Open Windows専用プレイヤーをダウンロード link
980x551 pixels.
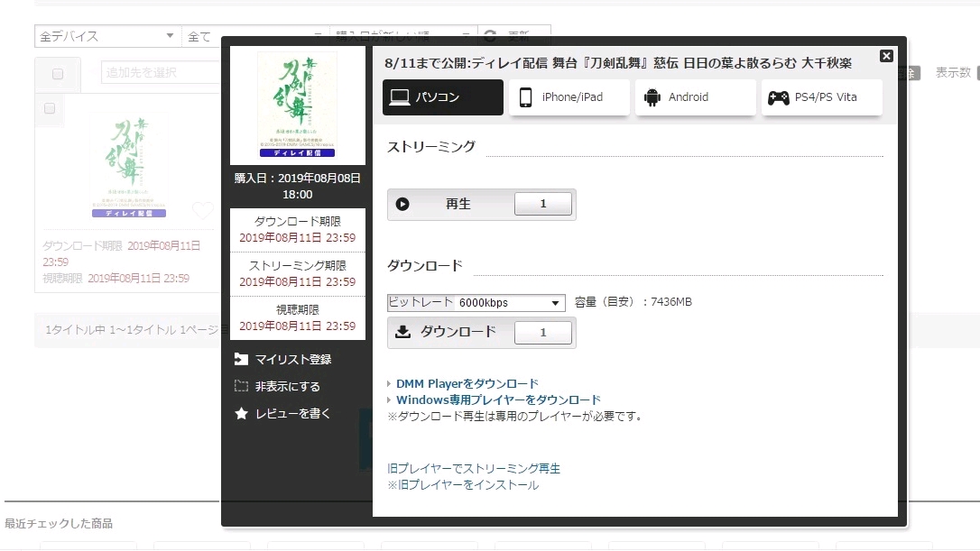(498, 399)
